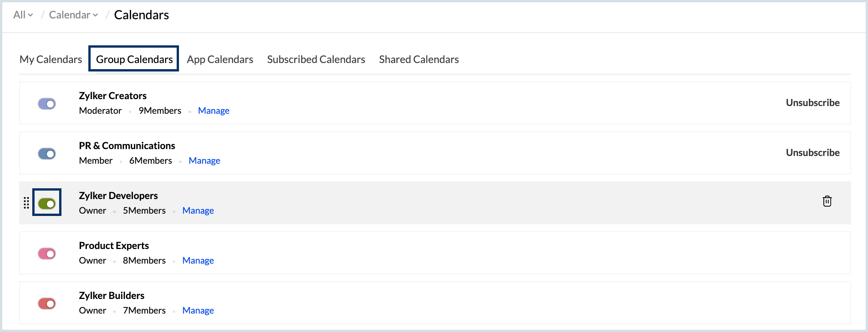The image size is (868, 332).
Task: Toggle the PR & Communications calendar switch
Action: tap(47, 154)
